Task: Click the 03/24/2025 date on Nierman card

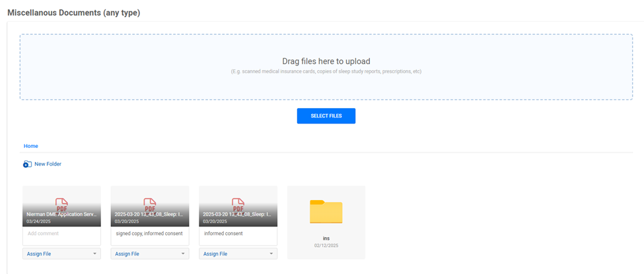Action: [38, 221]
